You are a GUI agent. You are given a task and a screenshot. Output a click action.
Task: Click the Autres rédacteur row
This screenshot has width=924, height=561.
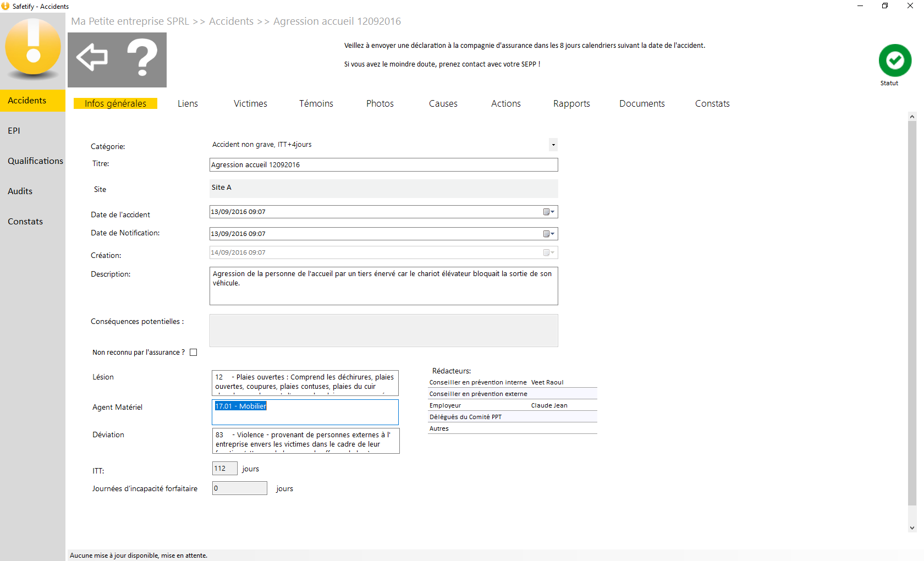pyautogui.click(x=513, y=428)
